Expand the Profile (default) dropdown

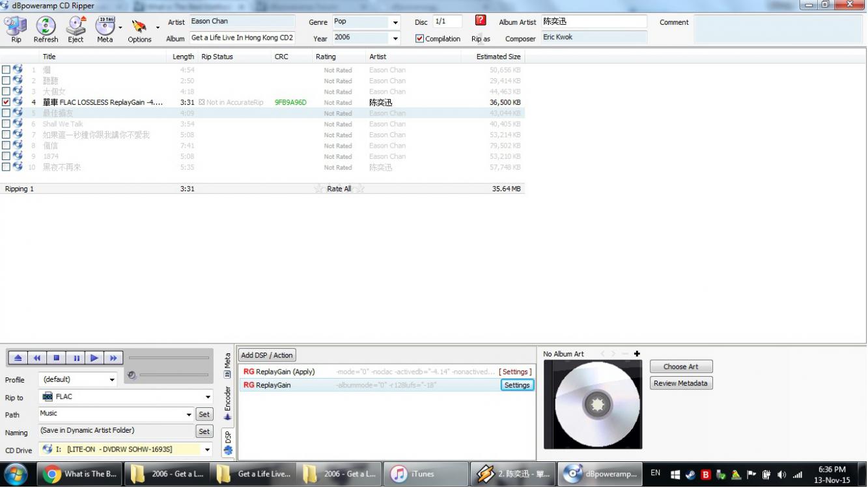pyautogui.click(x=112, y=380)
